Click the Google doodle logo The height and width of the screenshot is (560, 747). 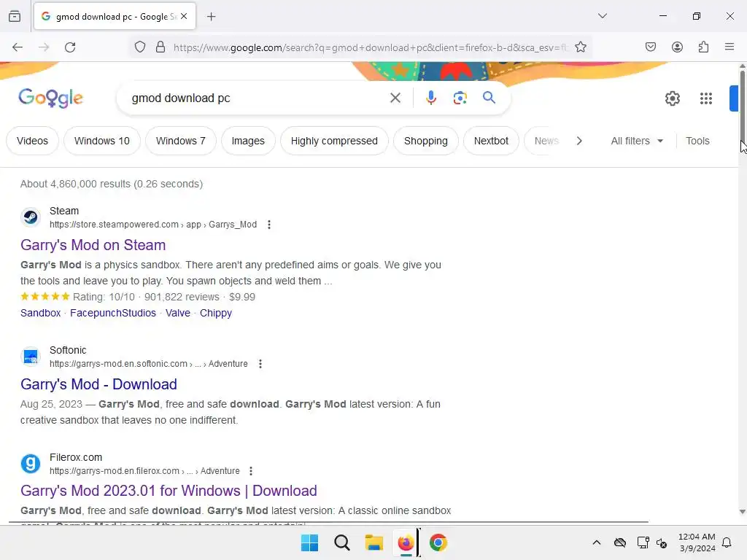click(x=50, y=98)
